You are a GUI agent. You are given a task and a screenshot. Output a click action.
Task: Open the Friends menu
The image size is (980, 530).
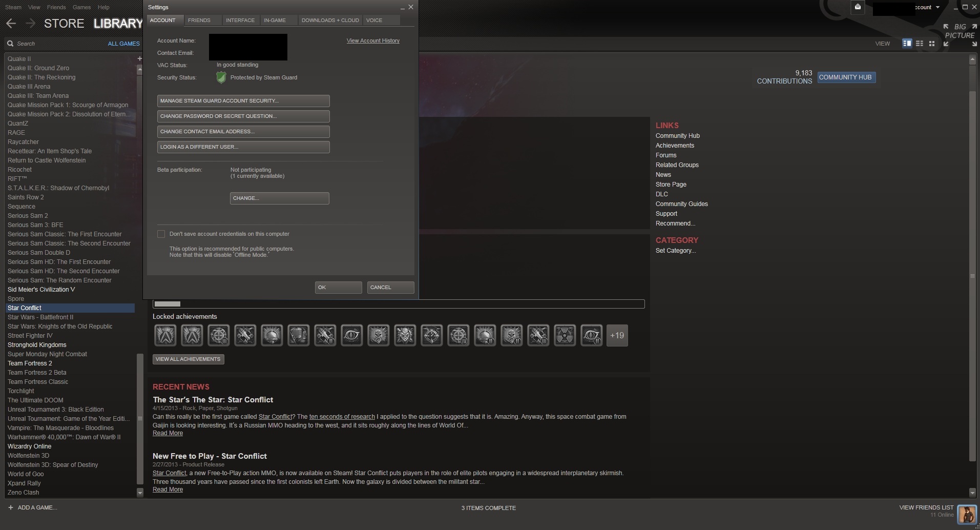pos(56,7)
